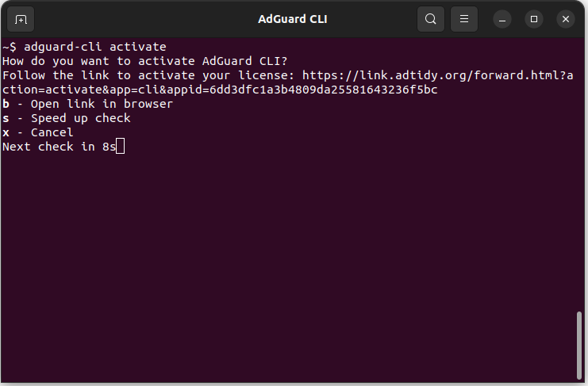Viewport: 588px width, 386px height.
Task: Click the 'adguard-cli activate' command text
Action: (94, 47)
